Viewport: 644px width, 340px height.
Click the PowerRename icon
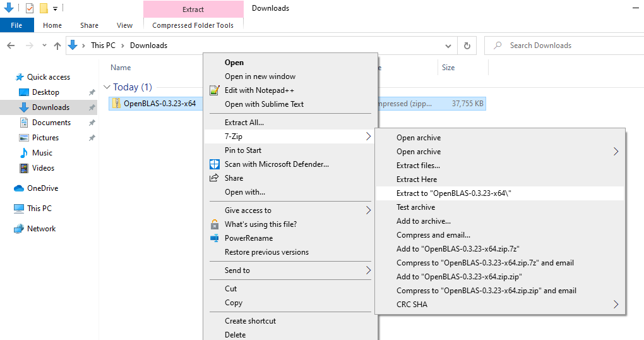(x=215, y=238)
